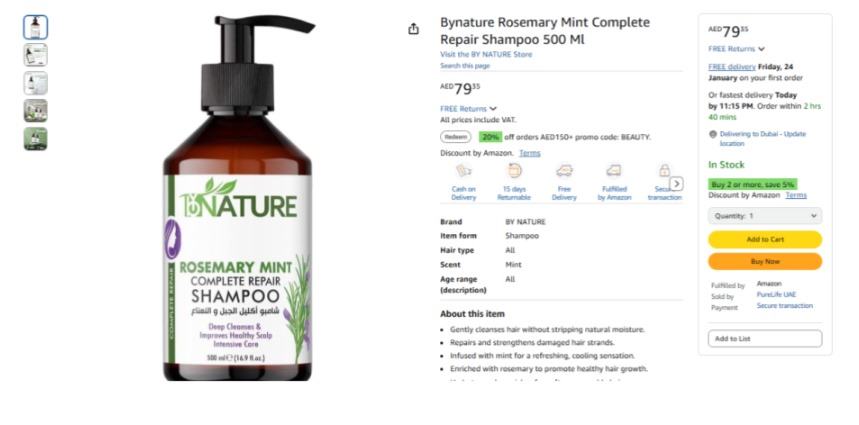Click the Fulfilled by Amazon icon
This screenshot has width=859, height=425.
point(614,171)
